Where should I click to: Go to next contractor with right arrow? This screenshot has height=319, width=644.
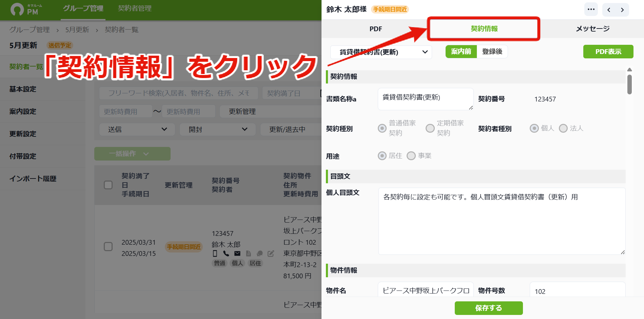click(622, 10)
